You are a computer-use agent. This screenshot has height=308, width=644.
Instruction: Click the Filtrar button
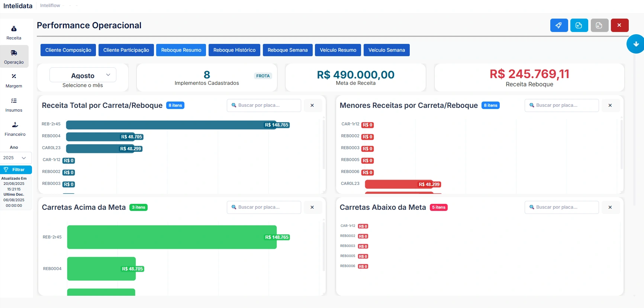[x=16, y=170]
